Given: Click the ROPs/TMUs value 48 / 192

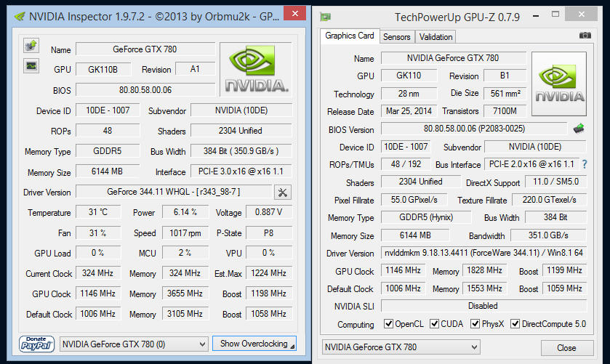Looking at the screenshot, I should [406, 164].
